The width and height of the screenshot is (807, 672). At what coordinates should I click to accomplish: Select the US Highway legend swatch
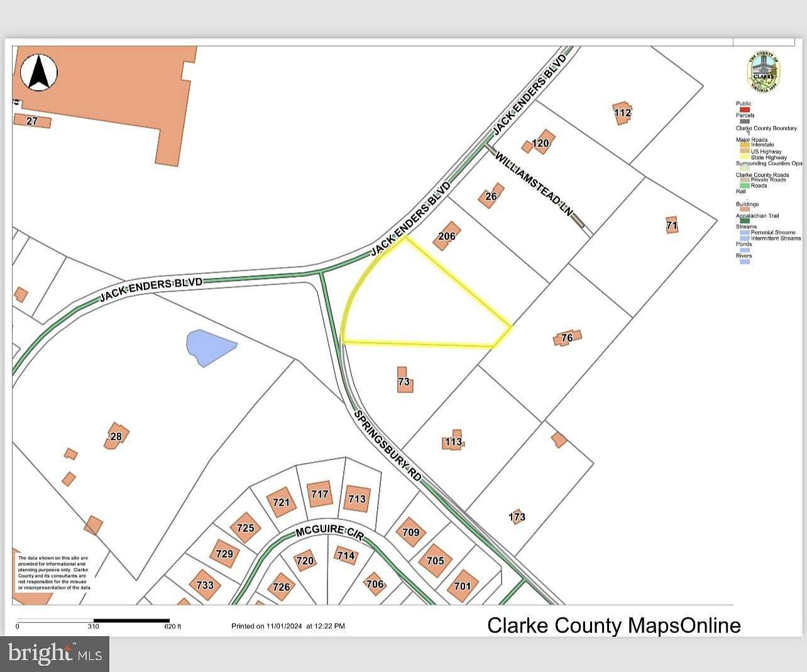click(745, 151)
